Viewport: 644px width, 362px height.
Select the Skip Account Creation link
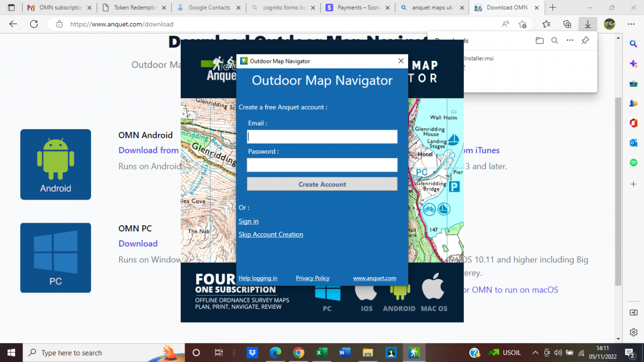tap(271, 234)
